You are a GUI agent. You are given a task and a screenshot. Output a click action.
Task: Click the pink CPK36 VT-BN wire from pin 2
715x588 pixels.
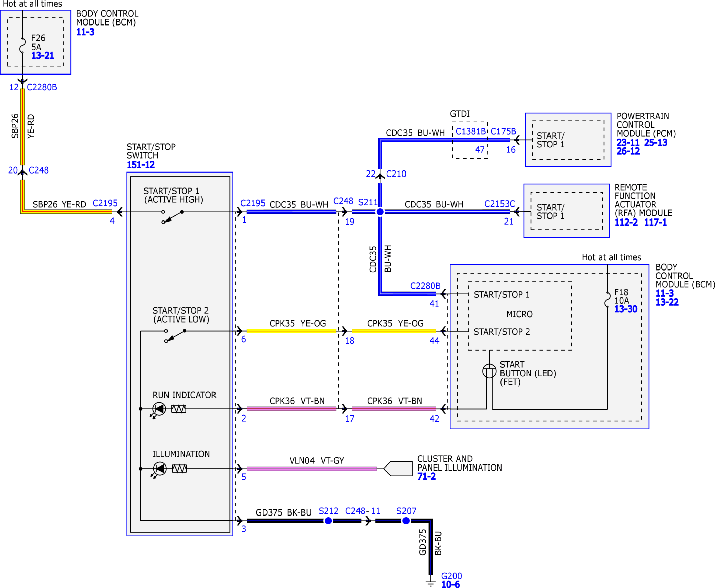[292, 409]
